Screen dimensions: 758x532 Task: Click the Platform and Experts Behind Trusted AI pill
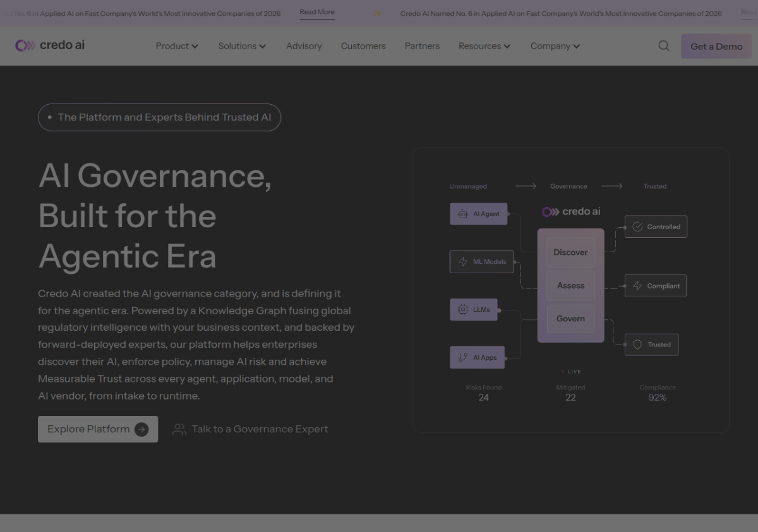[159, 117]
